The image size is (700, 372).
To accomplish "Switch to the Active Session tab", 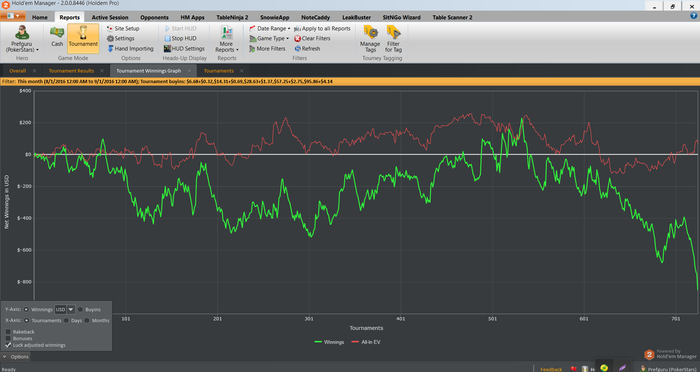I will [x=110, y=17].
